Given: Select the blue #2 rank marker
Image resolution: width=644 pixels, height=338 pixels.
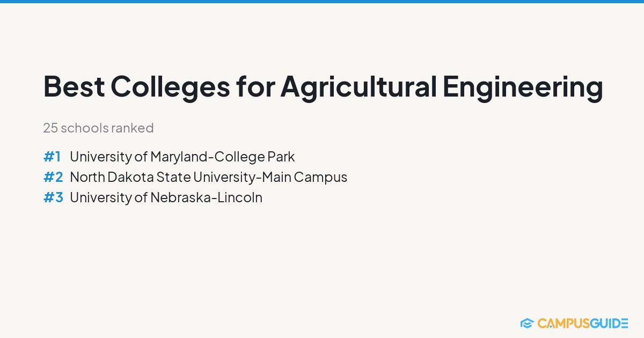Looking at the screenshot, I should click(53, 177).
